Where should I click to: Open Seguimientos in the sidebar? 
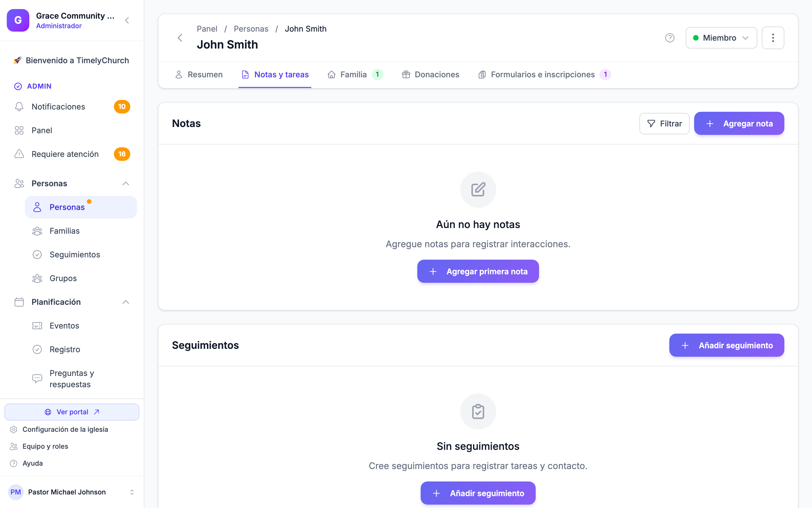click(x=81, y=255)
